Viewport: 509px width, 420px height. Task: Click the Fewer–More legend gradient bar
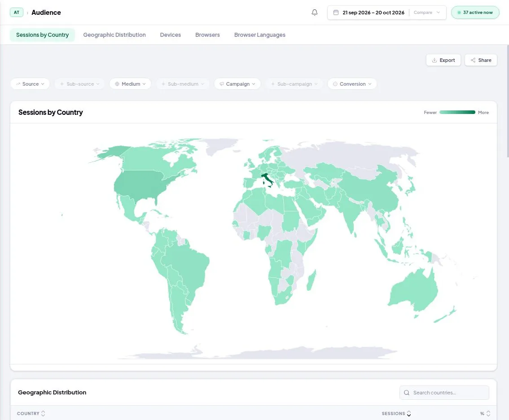click(457, 112)
